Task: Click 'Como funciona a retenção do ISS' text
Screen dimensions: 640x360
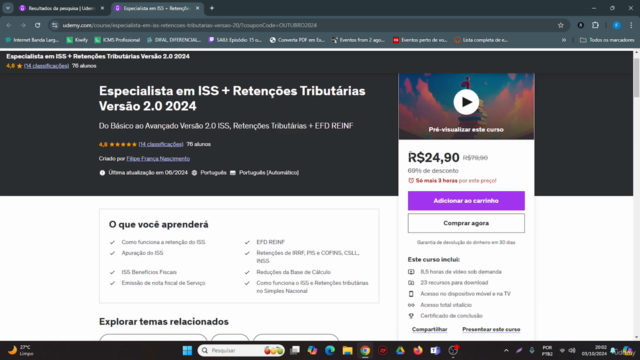Action: click(163, 242)
